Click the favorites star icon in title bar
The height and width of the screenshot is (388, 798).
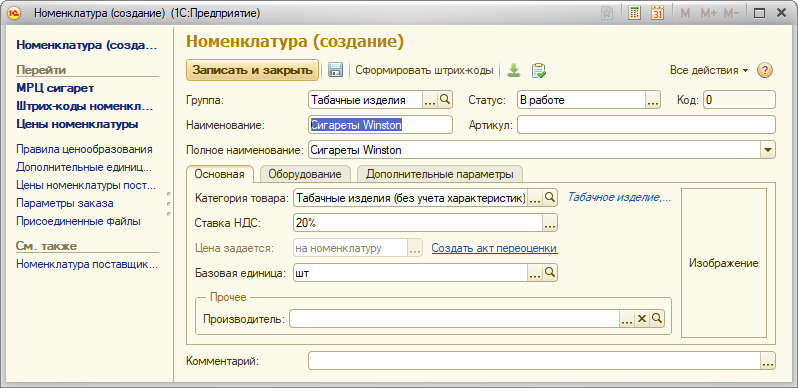(607, 13)
